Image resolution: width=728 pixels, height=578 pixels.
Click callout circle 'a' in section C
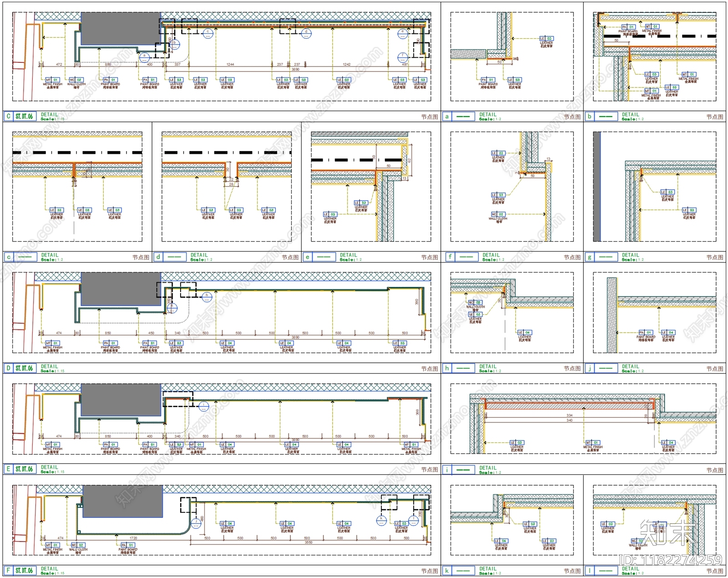click(x=145, y=57)
